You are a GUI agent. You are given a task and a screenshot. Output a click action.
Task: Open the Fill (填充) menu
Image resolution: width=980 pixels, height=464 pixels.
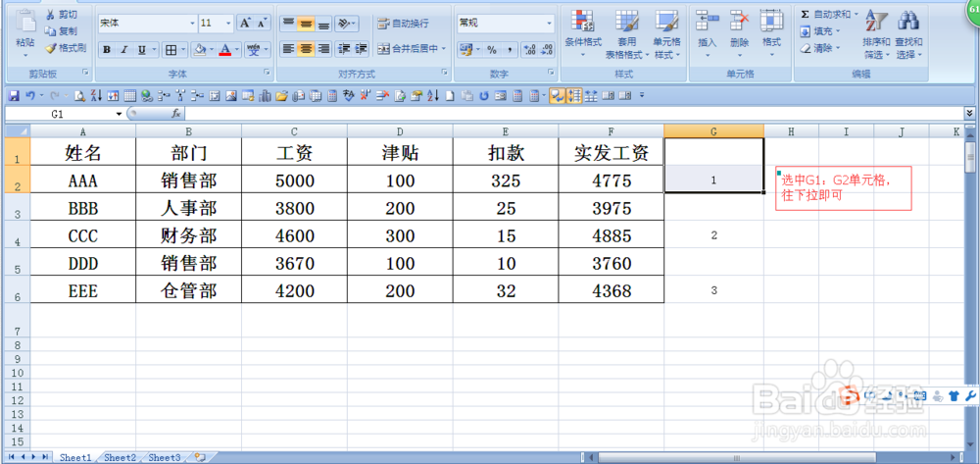[820, 31]
